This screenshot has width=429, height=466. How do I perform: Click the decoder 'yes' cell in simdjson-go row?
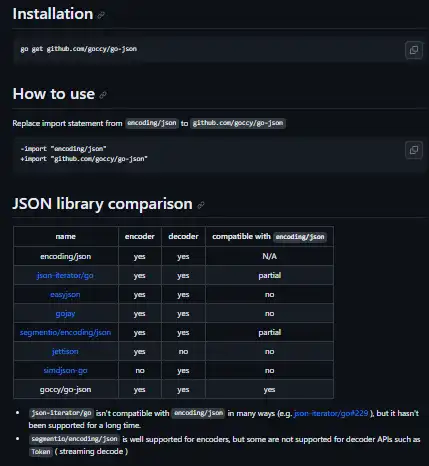[x=183, y=371]
